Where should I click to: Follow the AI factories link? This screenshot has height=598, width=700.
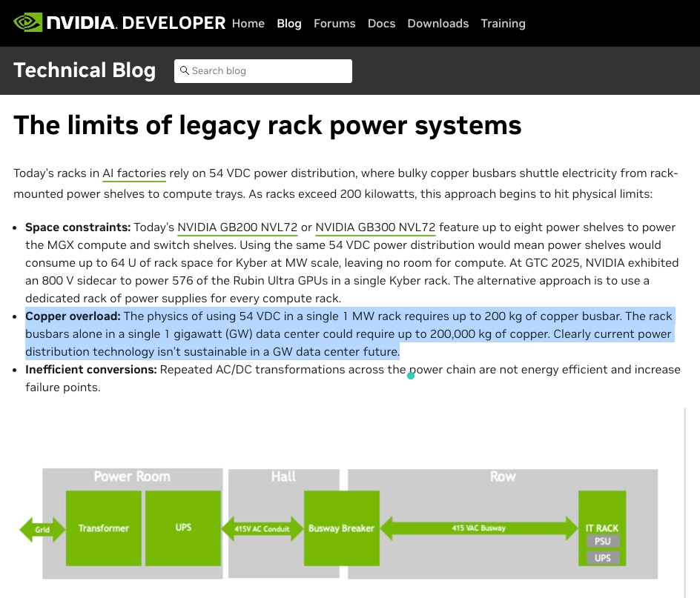134,173
